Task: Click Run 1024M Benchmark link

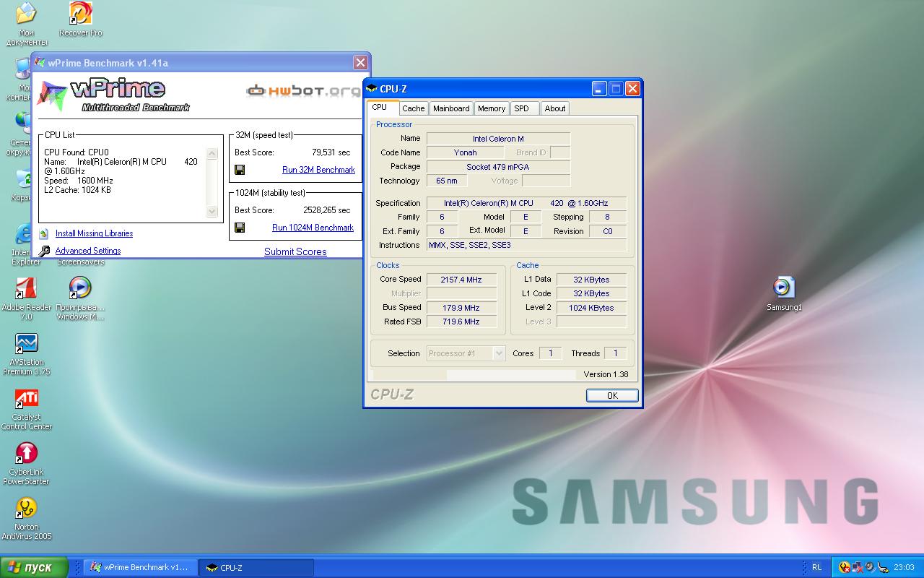Action: (313, 228)
